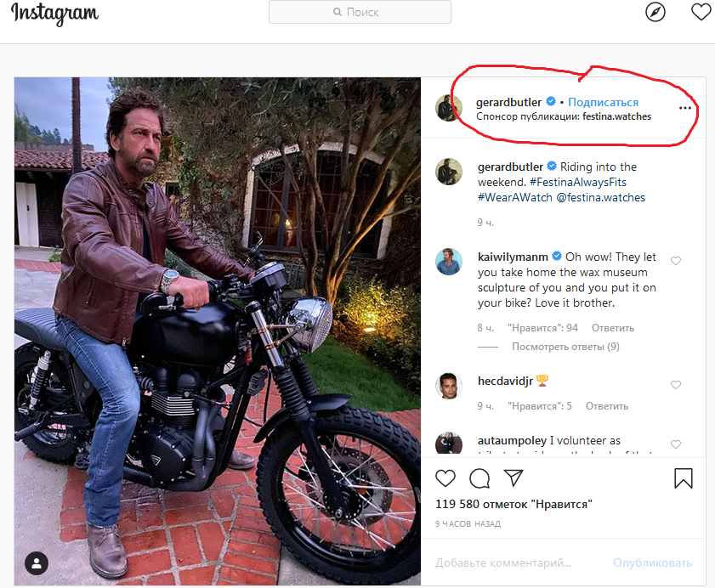Click the comment speech bubble icon
This screenshot has width=715, height=588.
[x=480, y=478]
